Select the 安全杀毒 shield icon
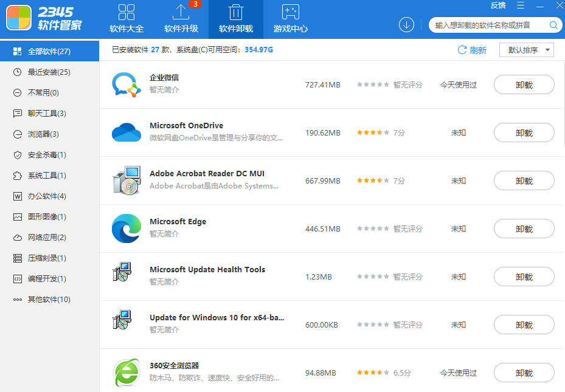This screenshot has height=392, width=565. click(x=18, y=154)
